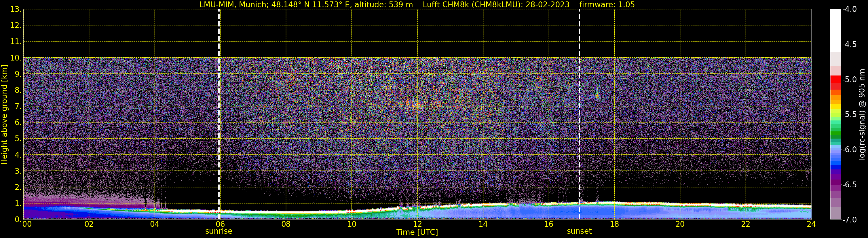Click the 00 hour tick label
Image resolution: width=868 pixels, height=238 pixels.
pyautogui.click(x=26, y=224)
